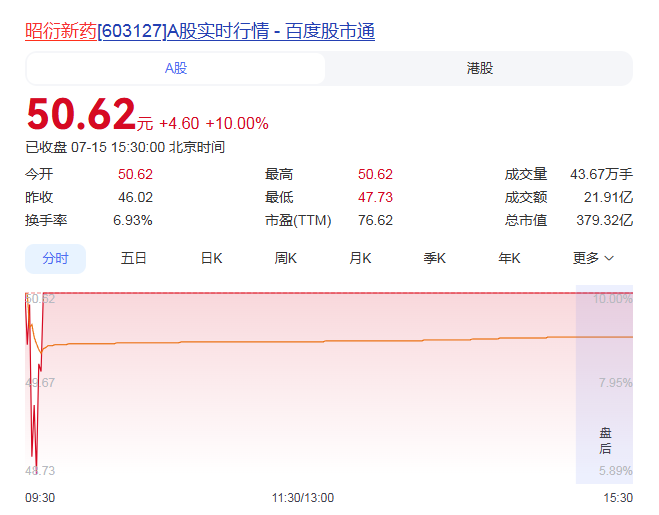Click the price change +4.60
Image resolution: width=659 pixels, height=515 pixels.
(179, 124)
